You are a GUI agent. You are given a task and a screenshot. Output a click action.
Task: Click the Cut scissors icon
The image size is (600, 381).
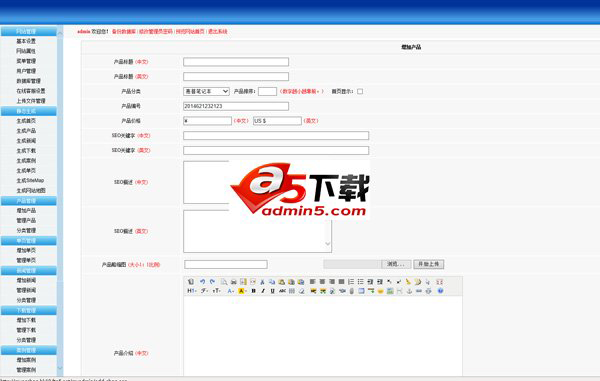pos(262,282)
